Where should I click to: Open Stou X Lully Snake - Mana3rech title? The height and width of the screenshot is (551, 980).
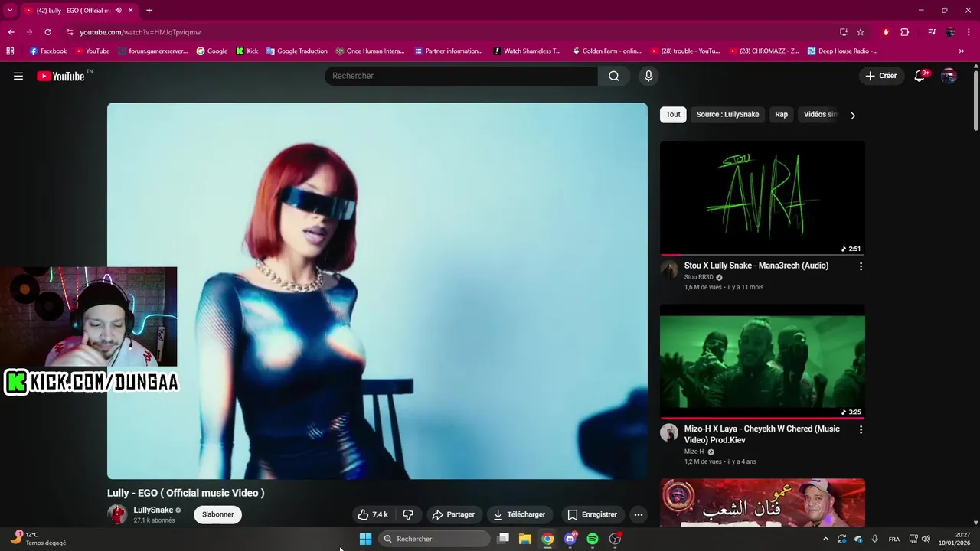click(x=756, y=266)
